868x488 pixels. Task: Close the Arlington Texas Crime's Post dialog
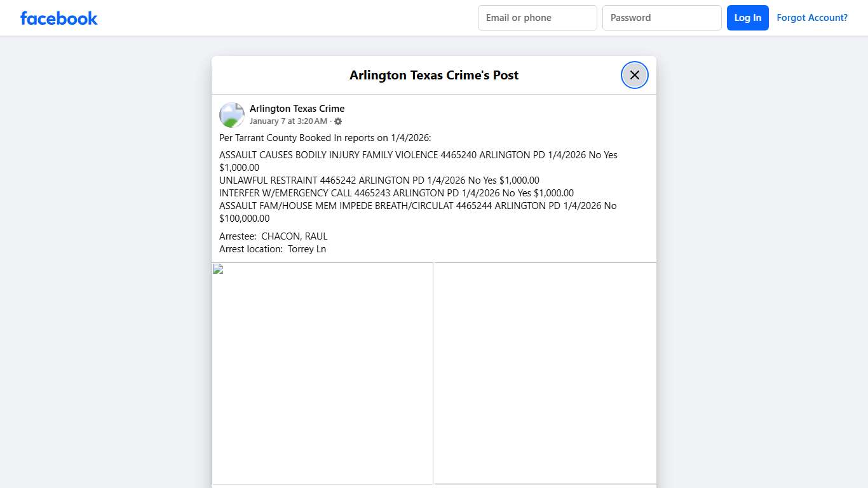(x=634, y=74)
